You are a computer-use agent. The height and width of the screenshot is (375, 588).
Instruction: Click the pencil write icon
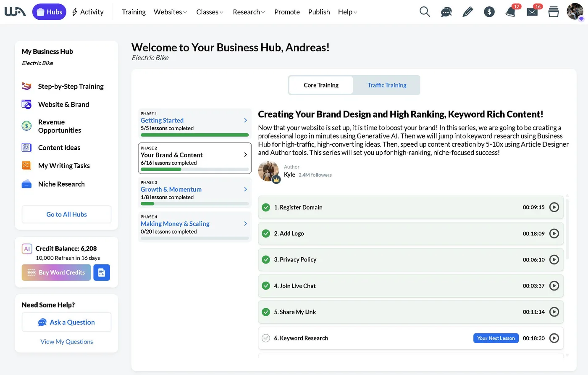tap(467, 12)
